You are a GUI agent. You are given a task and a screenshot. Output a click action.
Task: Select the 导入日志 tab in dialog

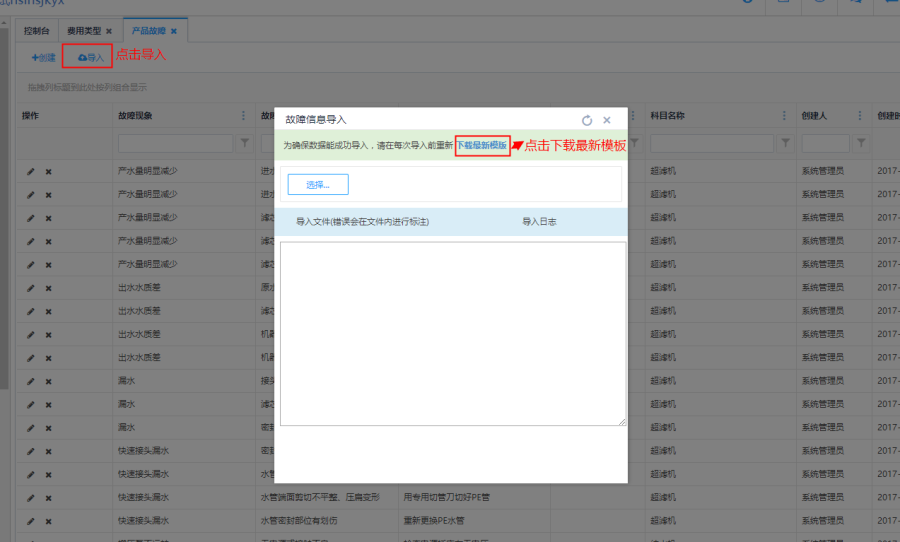[x=539, y=222]
